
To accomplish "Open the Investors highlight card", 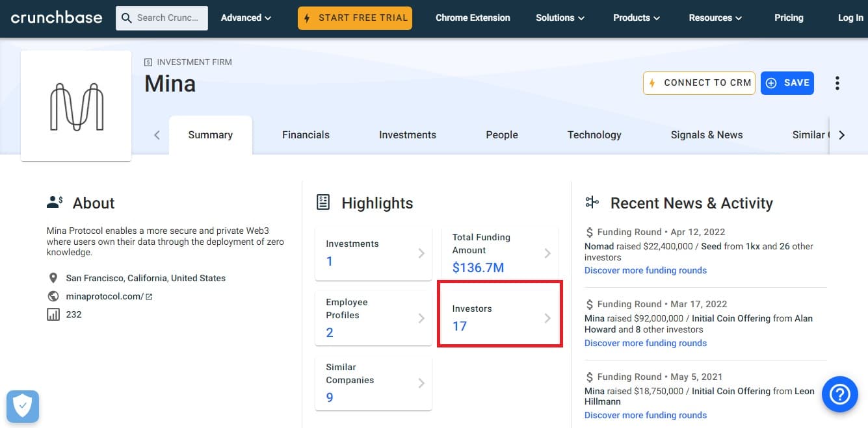I will coord(500,318).
